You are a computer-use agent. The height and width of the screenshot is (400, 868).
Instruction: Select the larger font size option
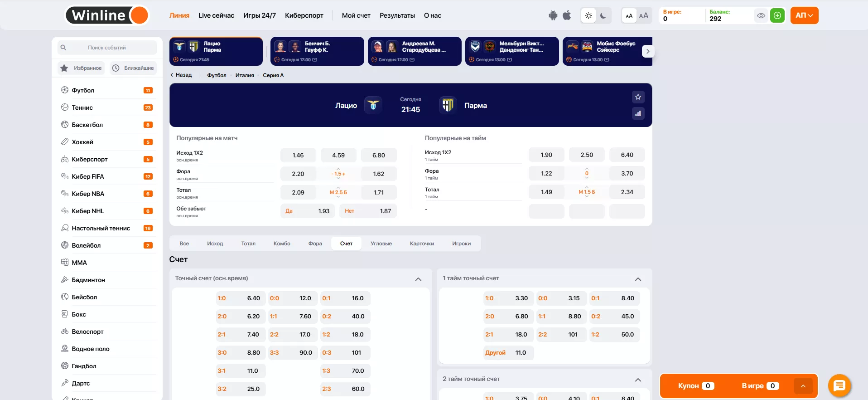point(643,15)
